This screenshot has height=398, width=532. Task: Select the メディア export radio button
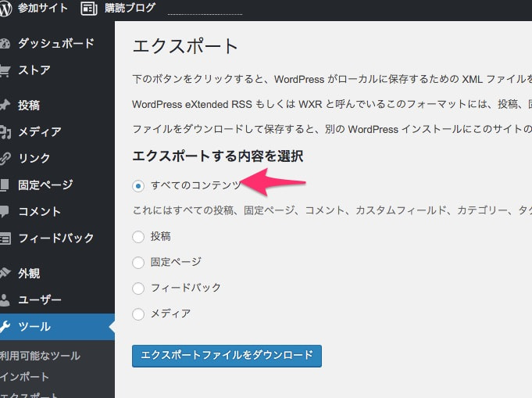(x=138, y=314)
